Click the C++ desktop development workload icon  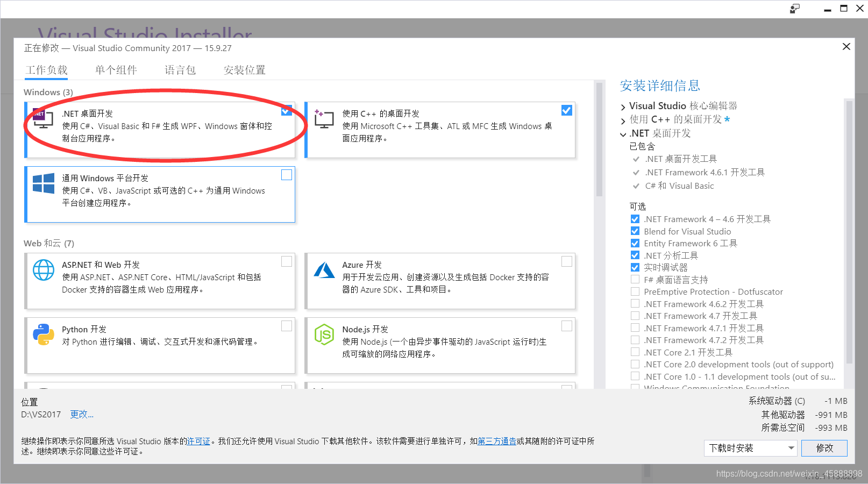click(324, 118)
